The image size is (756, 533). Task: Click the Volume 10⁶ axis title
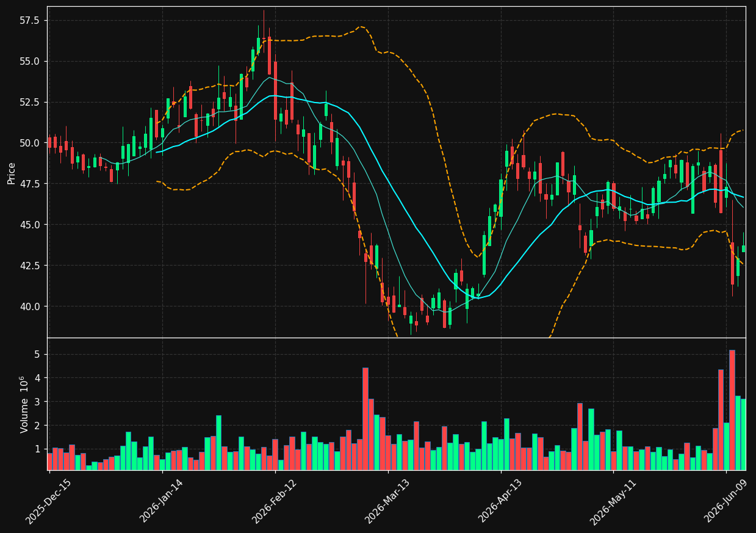[x=24, y=404]
